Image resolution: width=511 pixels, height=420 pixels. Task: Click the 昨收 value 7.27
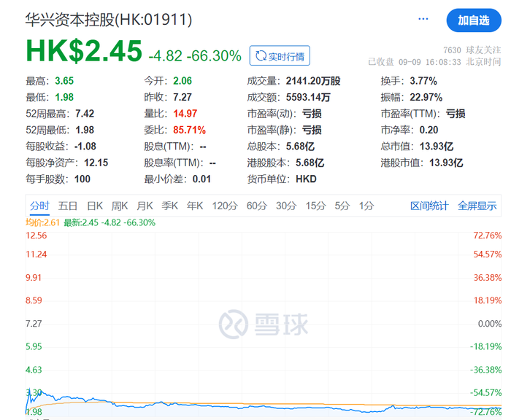tap(182, 97)
